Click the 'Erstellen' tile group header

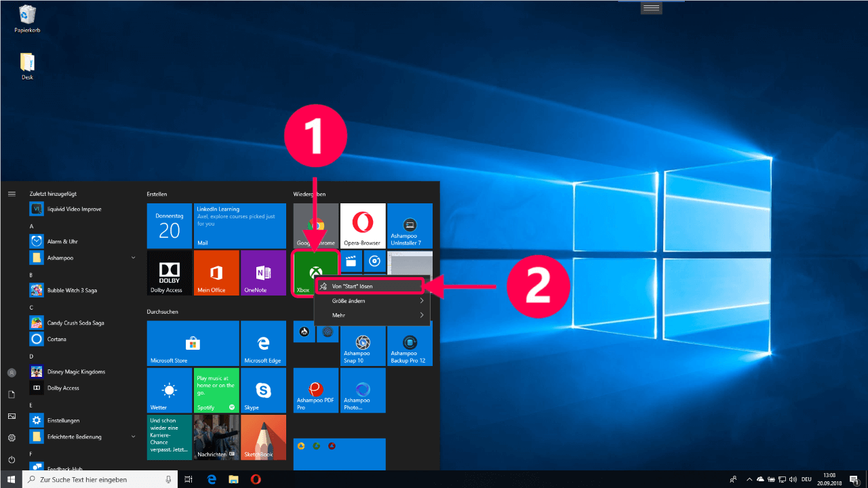pyautogui.click(x=157, y=194)
